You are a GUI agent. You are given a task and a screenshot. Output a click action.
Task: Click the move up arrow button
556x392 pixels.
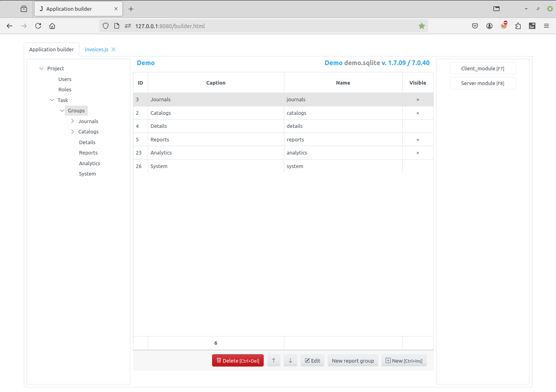pos(274,361)
